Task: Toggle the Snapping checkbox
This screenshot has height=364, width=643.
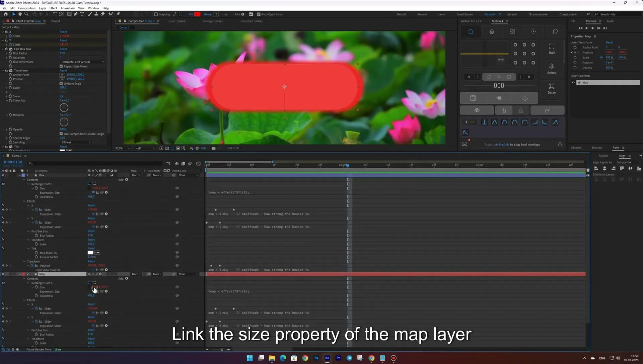Action: click(x=156, y=14)
